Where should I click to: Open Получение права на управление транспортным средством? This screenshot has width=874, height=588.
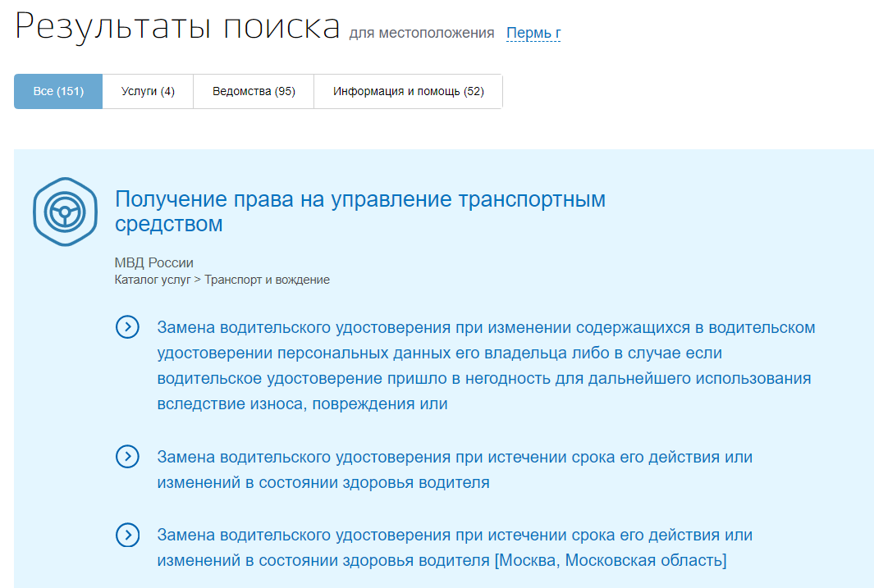click(360, 211)
